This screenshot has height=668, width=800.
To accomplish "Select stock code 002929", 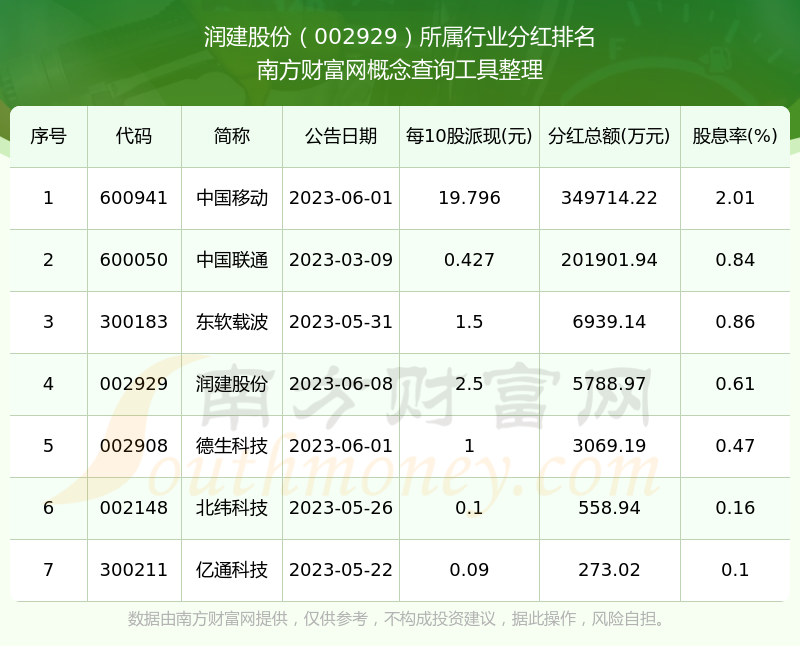I will [x=134, y=384].
